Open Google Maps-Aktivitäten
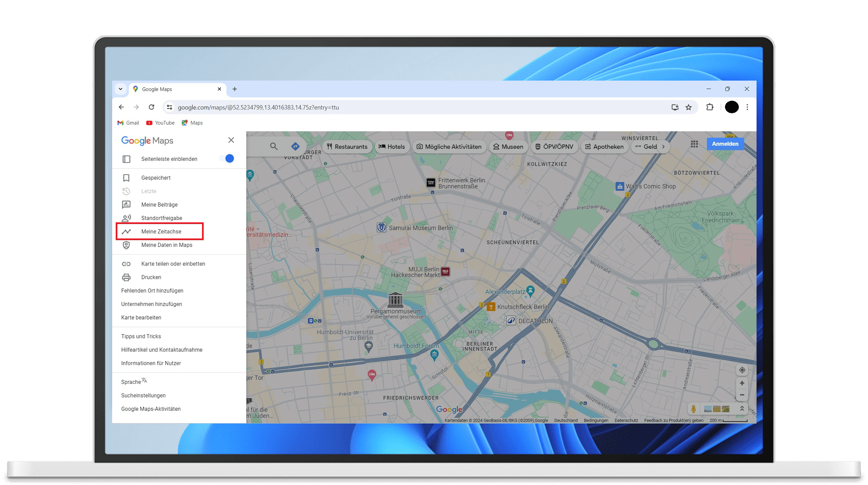This screenshot has height=485, width=868. pyautogui.click(x=151, y=409)
